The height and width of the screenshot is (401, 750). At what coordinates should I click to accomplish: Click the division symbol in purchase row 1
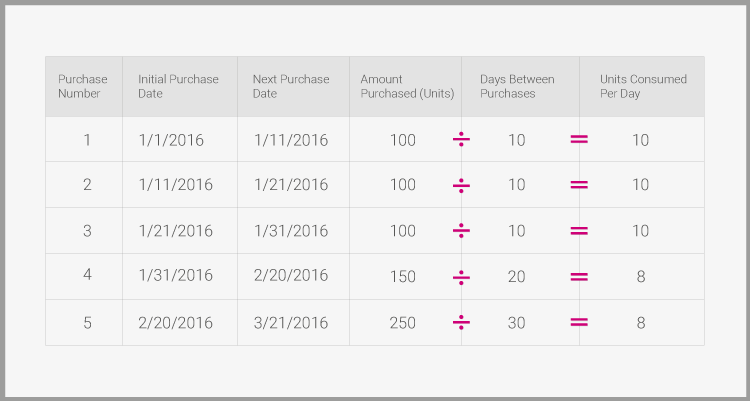coord(461,139)
